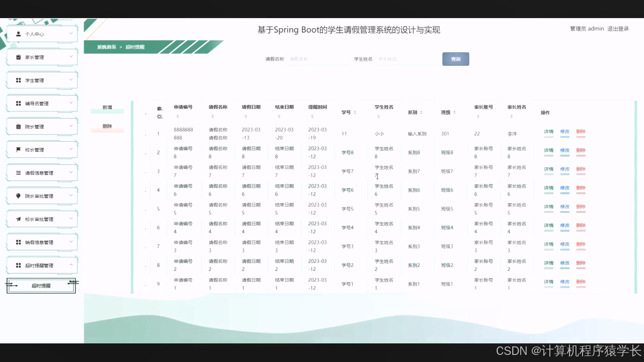Viewport: 644px width, 362px height.
Task: Click the 请假信息管理 list icon
Action: tap(18, 172)
